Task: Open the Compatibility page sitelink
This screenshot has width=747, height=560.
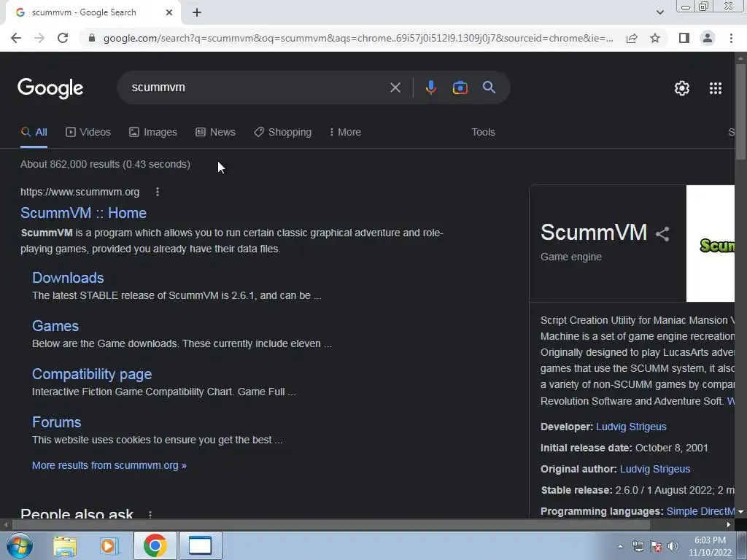Action: (92, 374)
